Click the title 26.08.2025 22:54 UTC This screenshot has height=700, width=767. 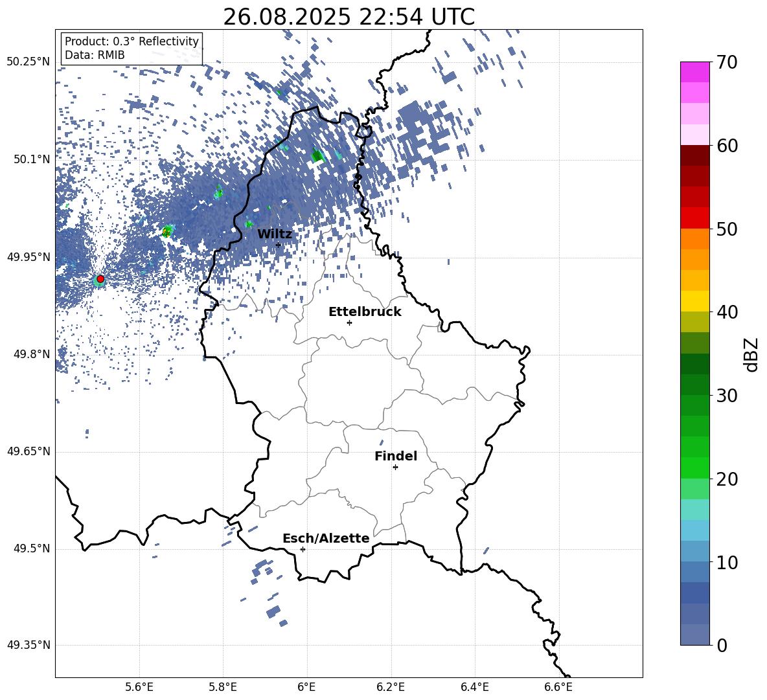[x=349, y=17]
